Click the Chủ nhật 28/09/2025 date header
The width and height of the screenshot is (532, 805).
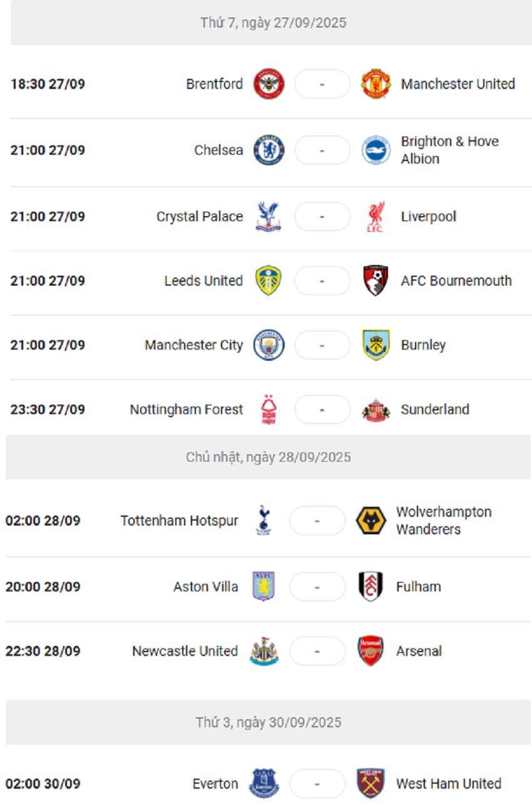coord(268,457)
